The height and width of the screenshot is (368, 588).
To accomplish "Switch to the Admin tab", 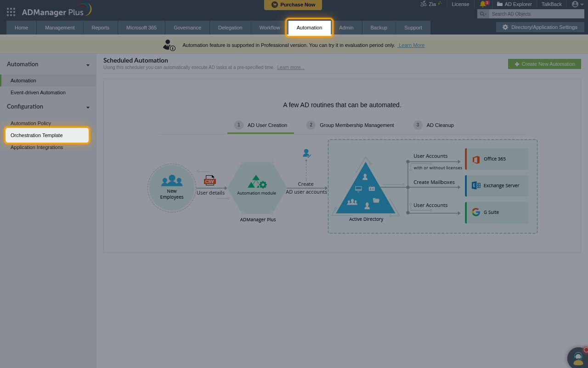I will (346, 28).
